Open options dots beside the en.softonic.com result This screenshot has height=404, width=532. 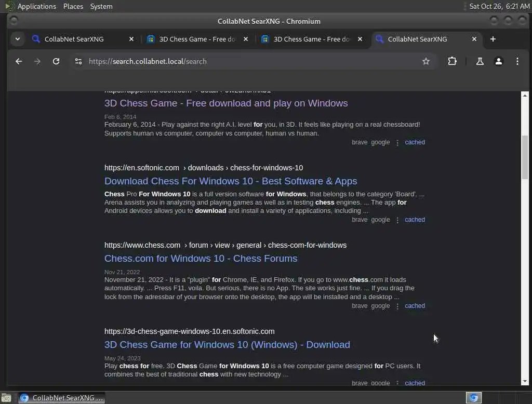pyautogui.click(x=397, y=221)
